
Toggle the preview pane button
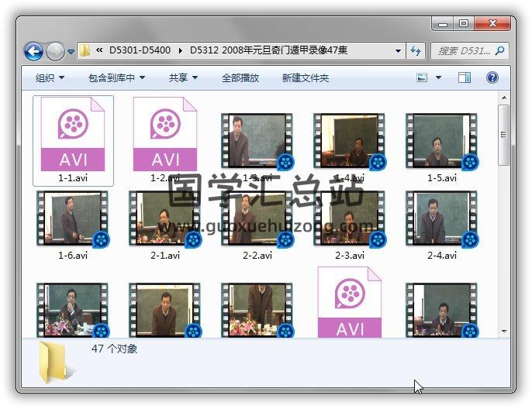click(465, 77)
